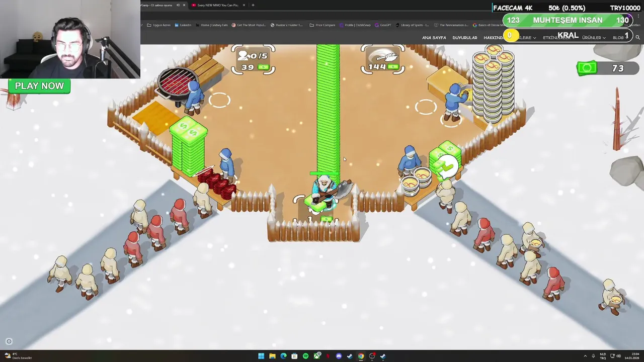Click the MUHTEŞEM İNSAN progress bar
Image resolution: width=644 pixels, height=362 pixels.
click(x=568, y=20)
